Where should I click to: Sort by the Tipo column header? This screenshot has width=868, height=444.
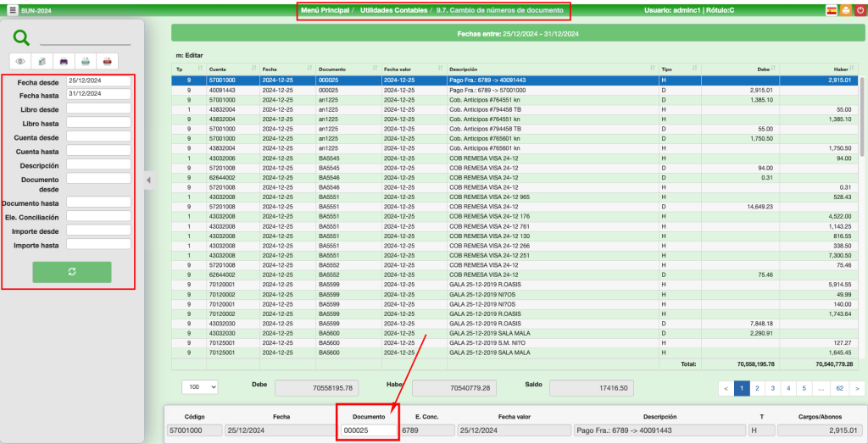coord(680,69)
